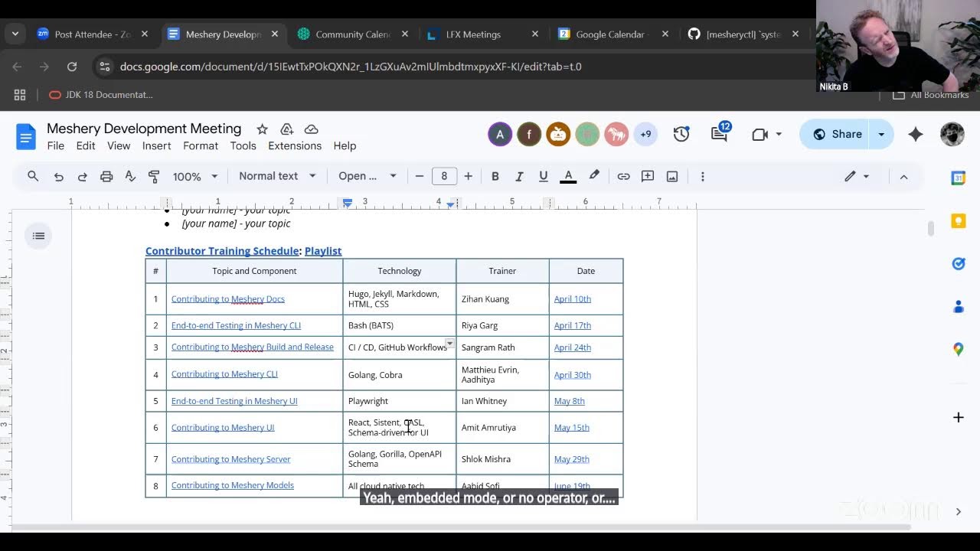Print the document

pos(106,176)
